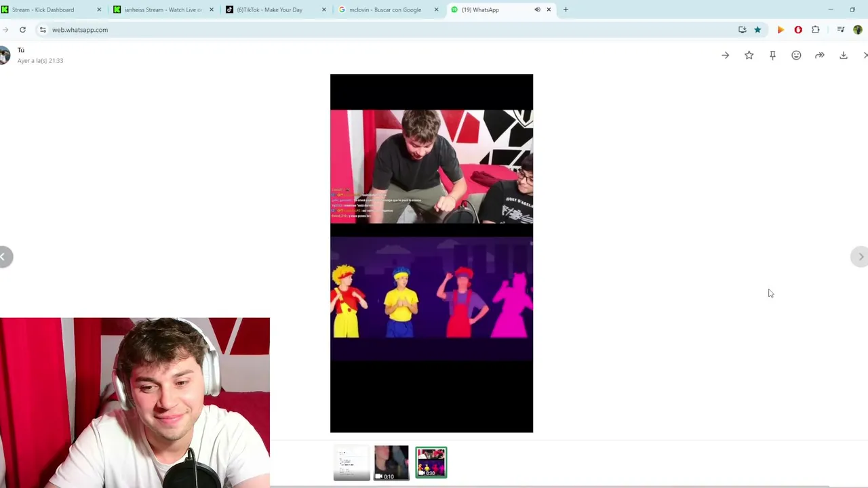
Task: Open the orange play extension
Action: coord(781,30)
